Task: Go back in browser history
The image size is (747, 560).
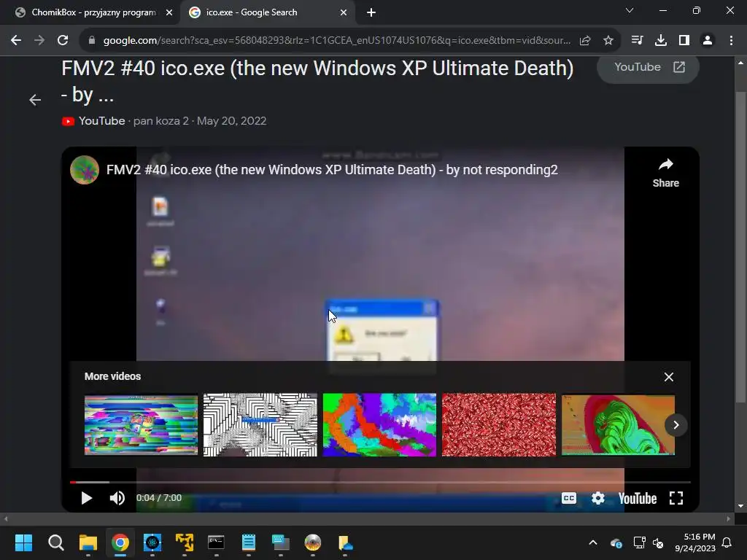Action: [x=16, y=41]
